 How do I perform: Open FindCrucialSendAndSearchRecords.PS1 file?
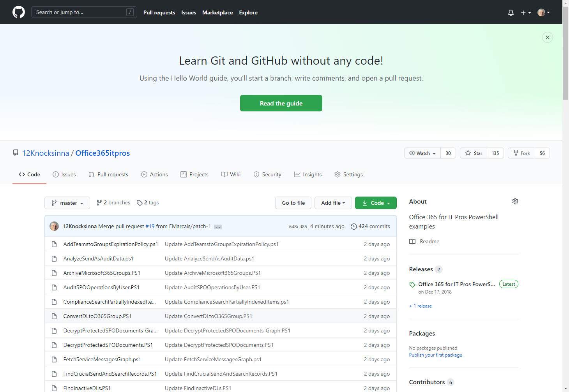[x=110, y=374]
